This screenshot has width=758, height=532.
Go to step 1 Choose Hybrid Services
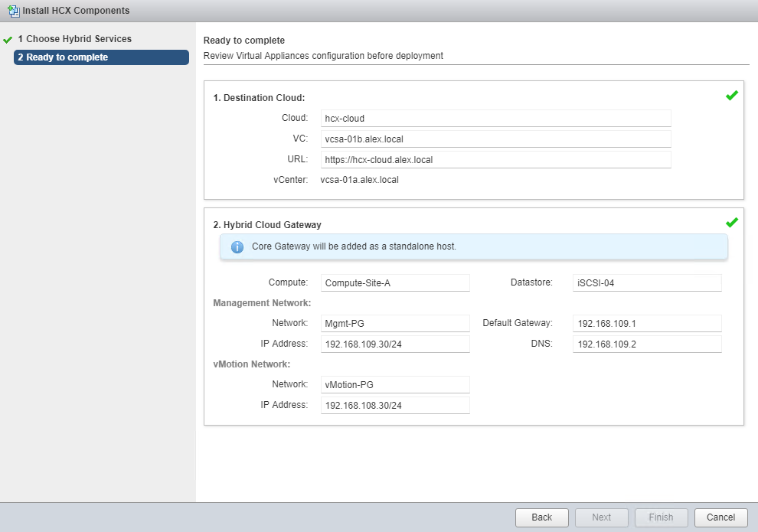click(x=74, y=39)
